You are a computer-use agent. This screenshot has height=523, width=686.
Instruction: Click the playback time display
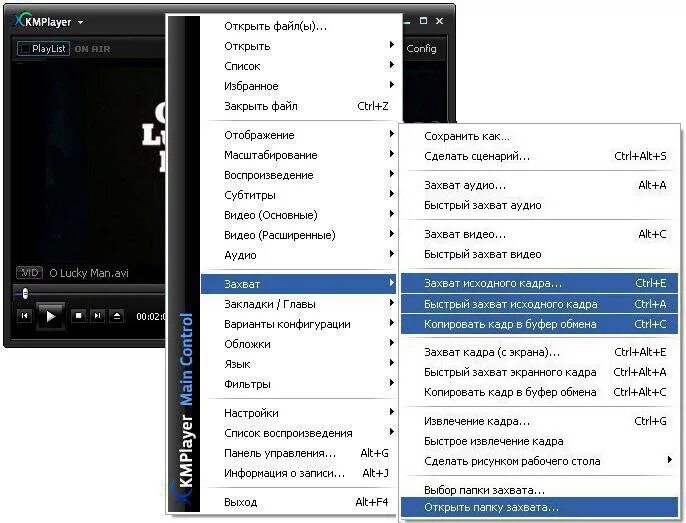151,316
